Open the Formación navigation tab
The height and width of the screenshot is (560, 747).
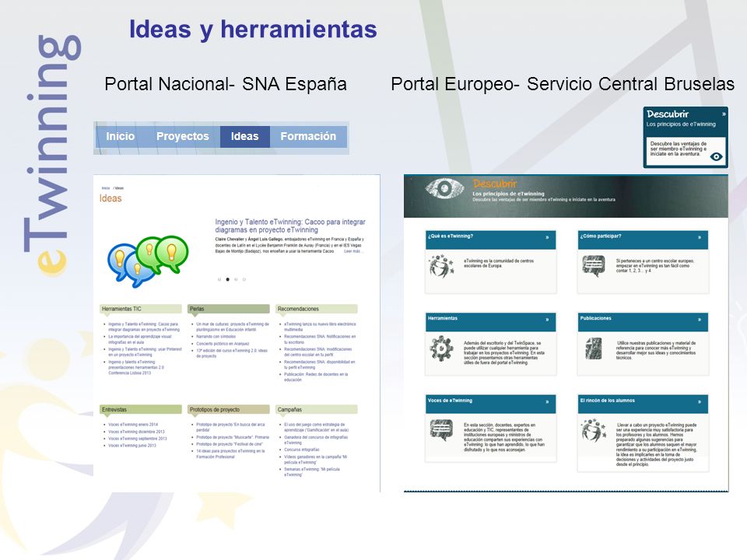(x=308, y=136)
